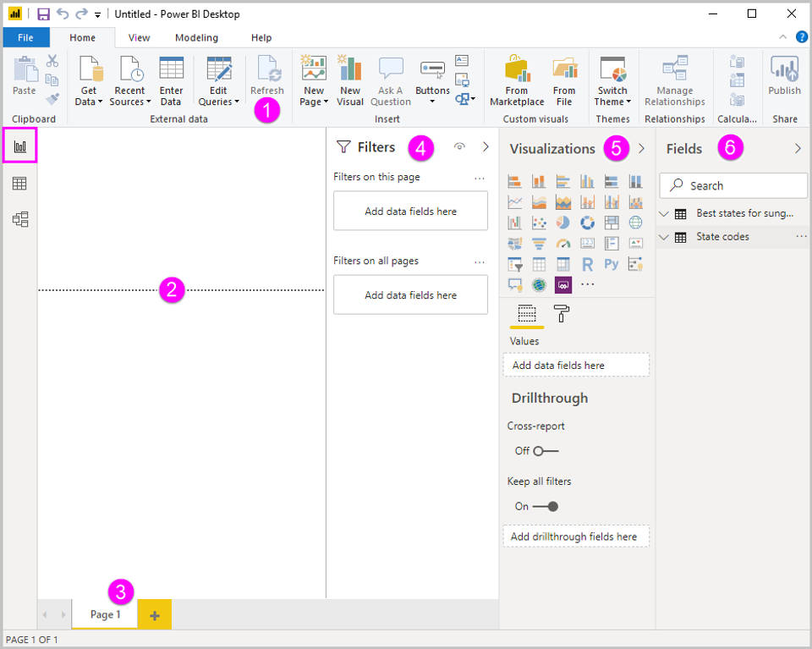Select the treemap visualization
Screen dimensions: 812x649
[612, 223]
